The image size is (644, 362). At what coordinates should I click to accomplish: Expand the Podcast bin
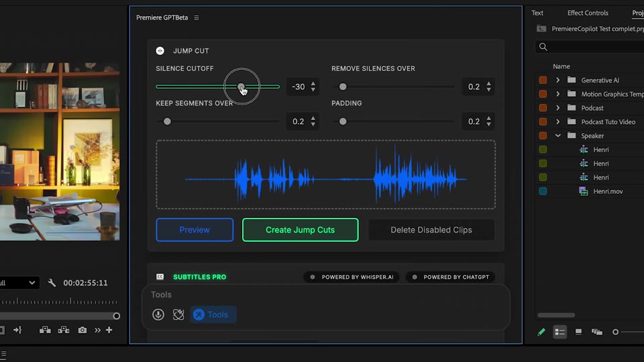(x=557, y=108)
